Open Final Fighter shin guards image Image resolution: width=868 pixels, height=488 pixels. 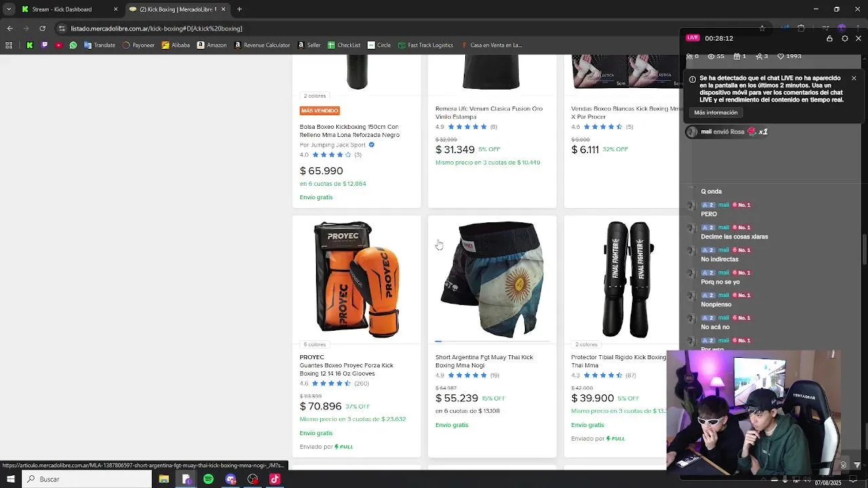(x=627, y=279)
